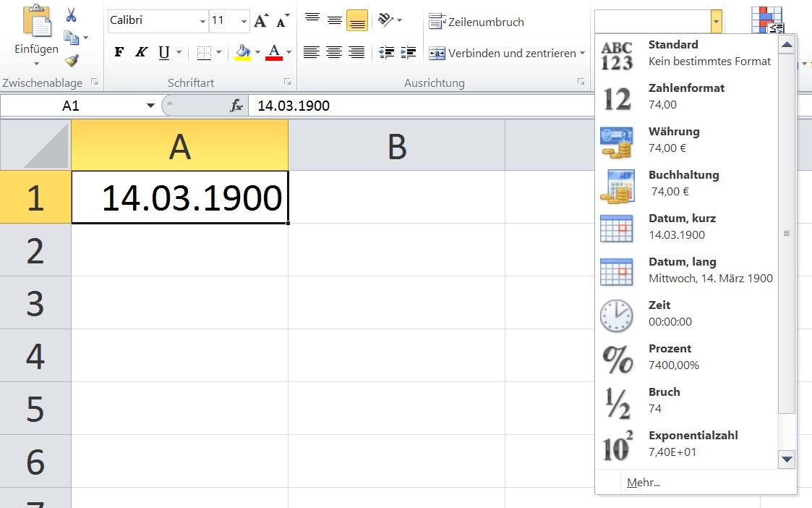Toggle underline with the U button

[164, 52]
